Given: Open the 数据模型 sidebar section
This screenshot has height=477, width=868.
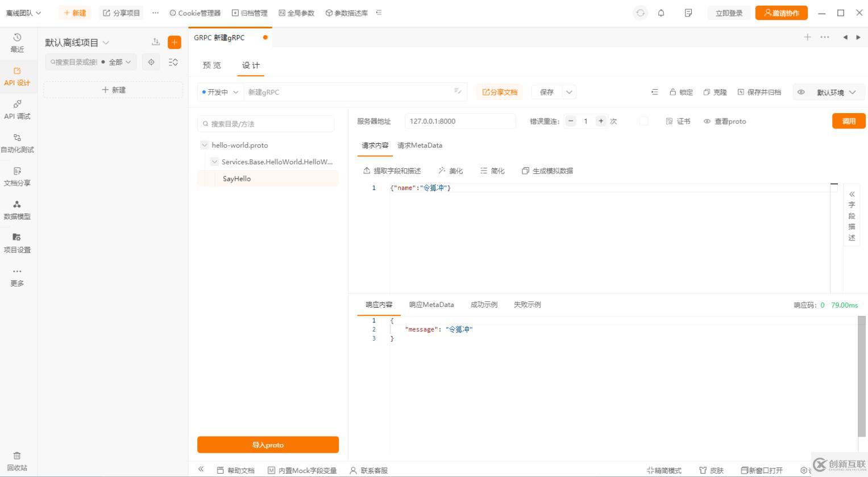Looking at the screenshot, I should 18,210.
